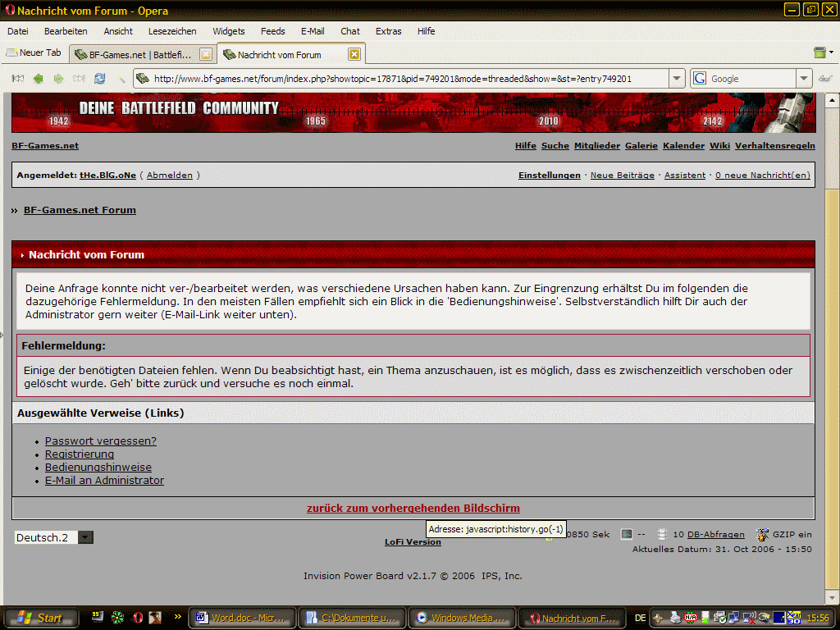Viewport: 840px width, 630px height.
Task: Click the Google search input field
Action: (751, 79)
